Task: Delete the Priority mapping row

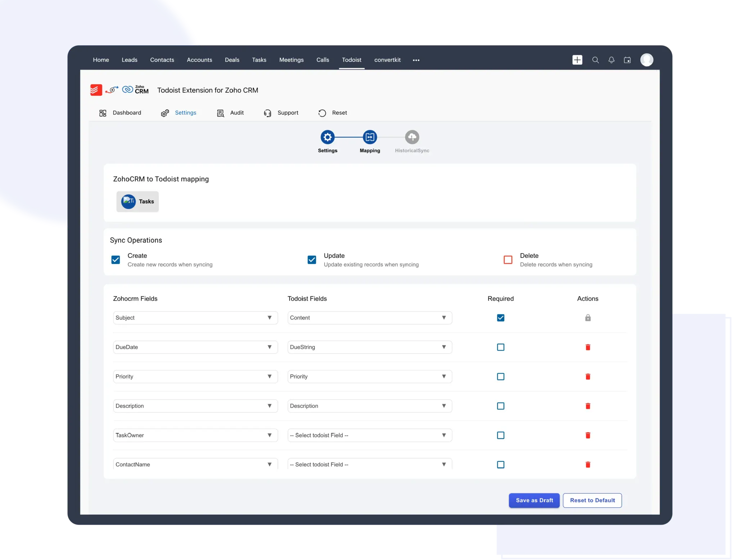Action: [588, 377]
